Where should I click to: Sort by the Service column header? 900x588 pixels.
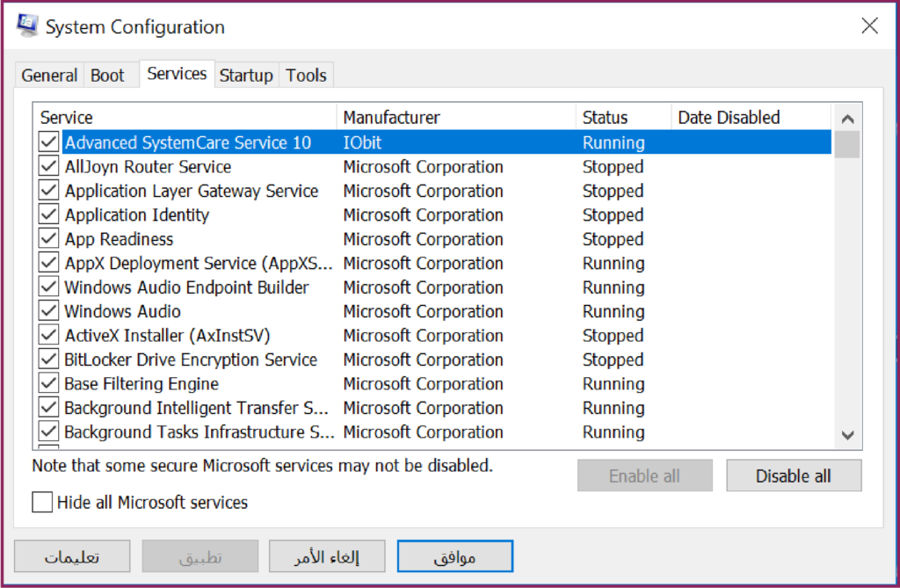185,117
